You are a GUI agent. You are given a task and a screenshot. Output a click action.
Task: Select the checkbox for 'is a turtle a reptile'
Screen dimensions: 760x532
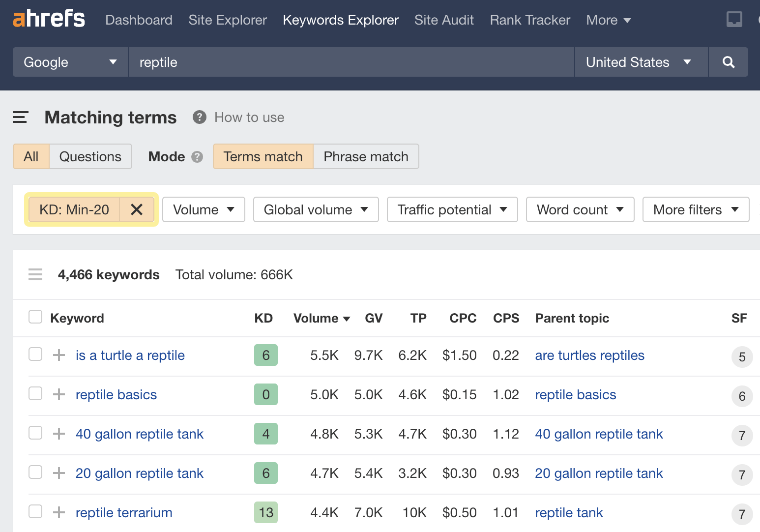point(35,355)
